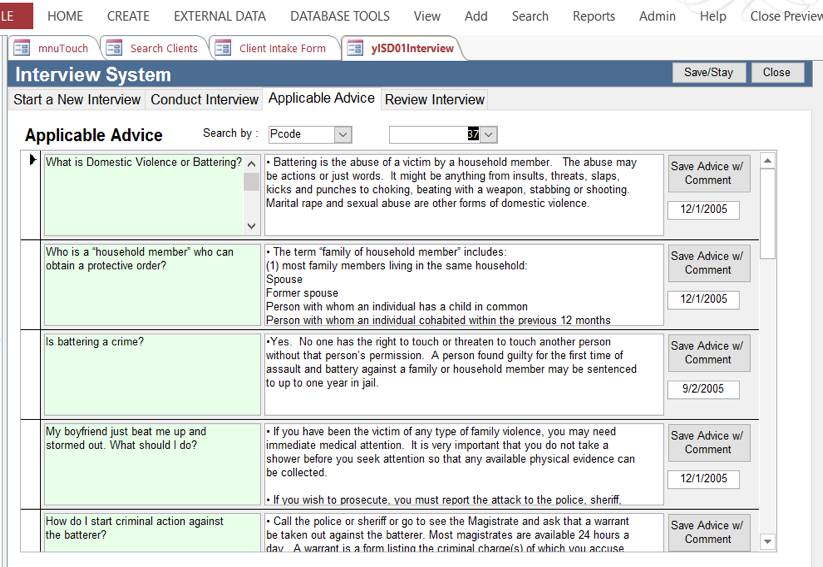The image size is (823, 567).
Task: Click the 9/2/2005 date field
Action: point(704,389)
